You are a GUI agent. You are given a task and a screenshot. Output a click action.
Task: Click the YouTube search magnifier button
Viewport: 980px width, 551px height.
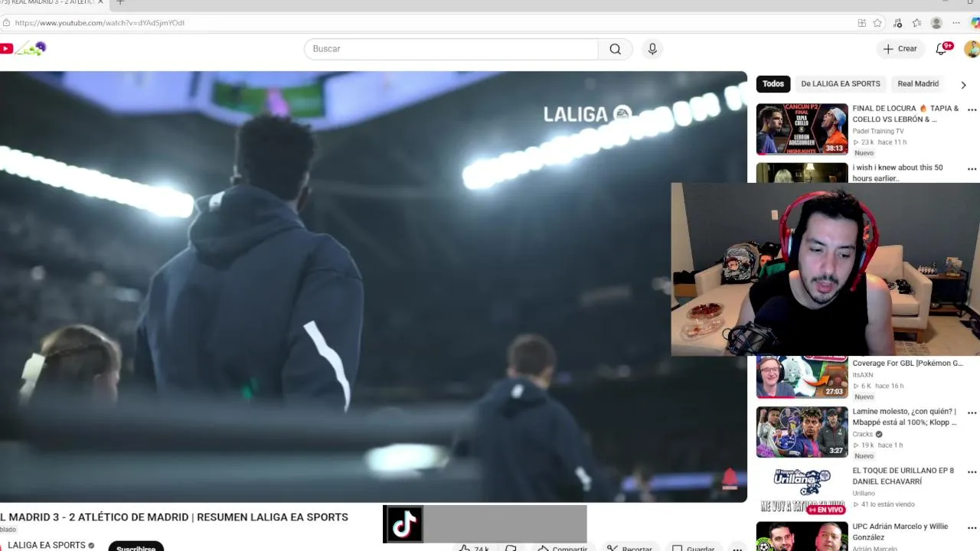(x=615, y=49)
